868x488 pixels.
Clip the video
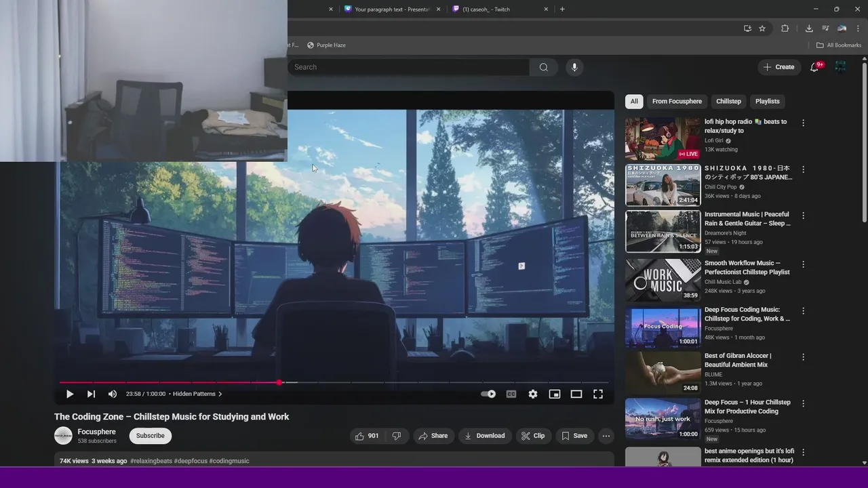click(x=533, y=436)
